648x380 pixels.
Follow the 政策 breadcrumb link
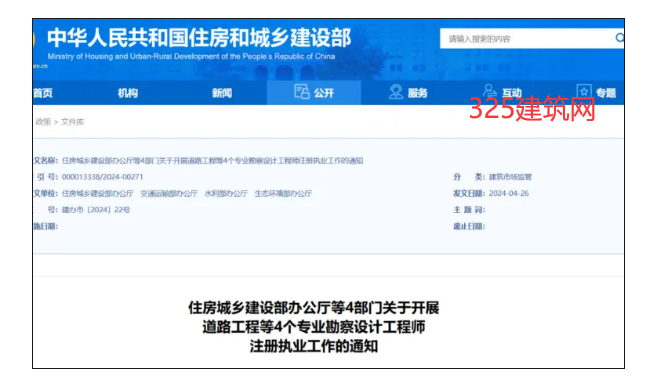click(43, 122)
